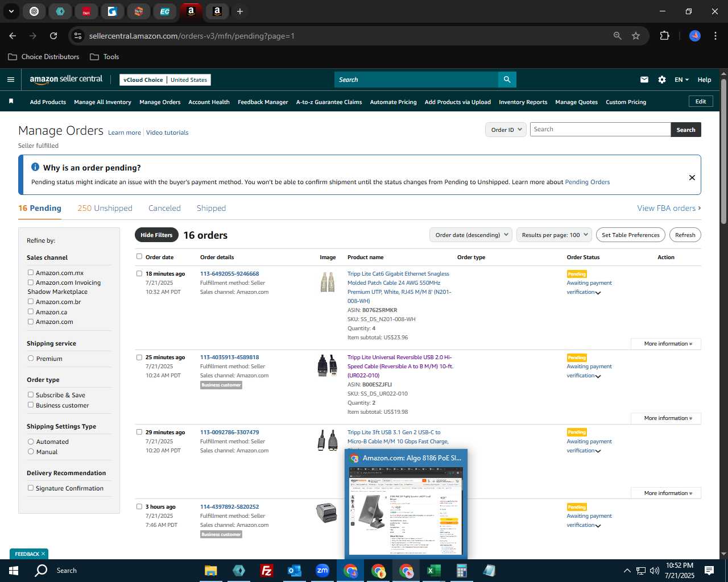Open the EN language dropdown

681,80
